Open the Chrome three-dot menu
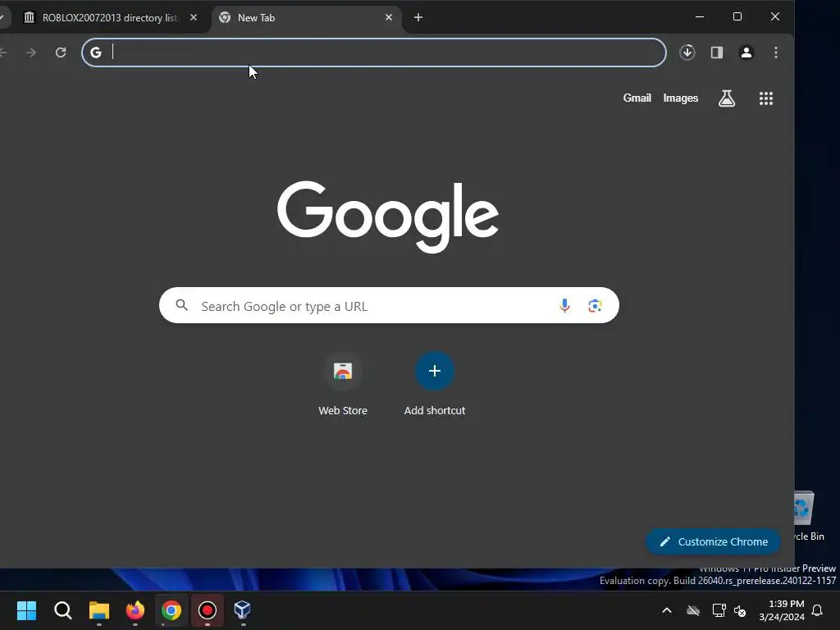The width and height of the screenshot is (840, 630). (776, 52)
